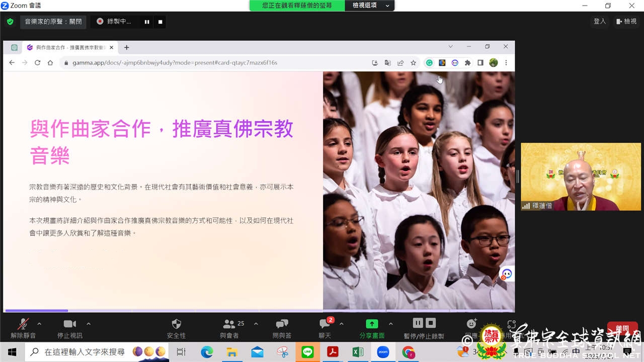Click the stop button next to 錄製中 indicator
644x362 pixels.
pos(160,22)
